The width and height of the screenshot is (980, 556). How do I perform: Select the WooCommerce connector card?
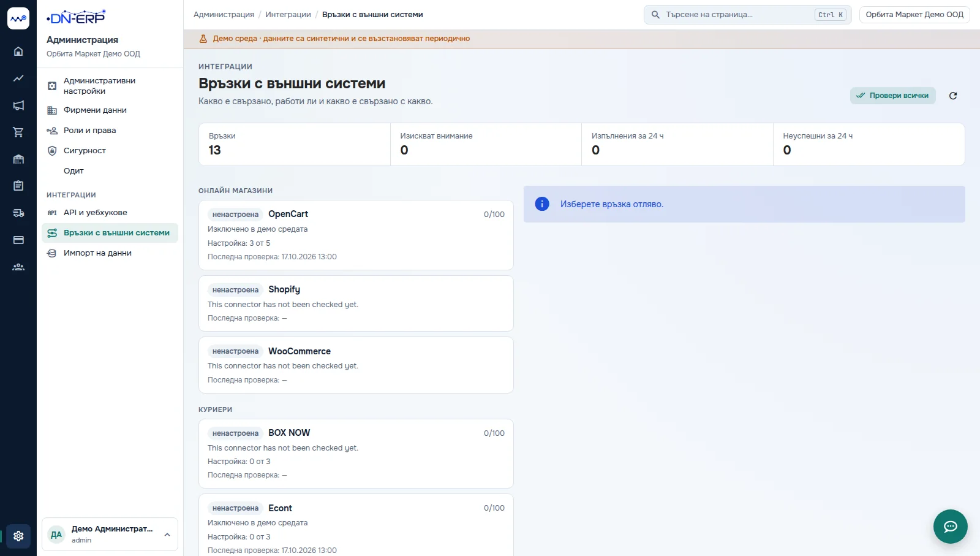[356, 365]
